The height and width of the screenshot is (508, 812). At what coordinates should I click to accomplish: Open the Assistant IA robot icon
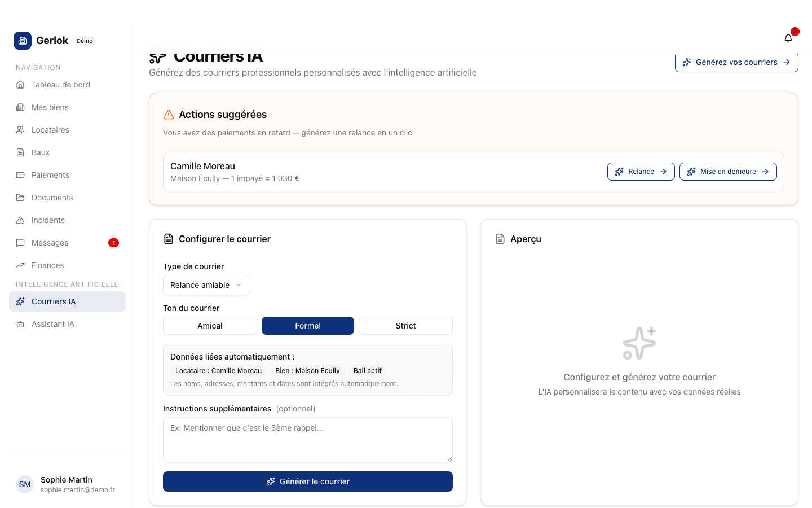click(20, 324)
